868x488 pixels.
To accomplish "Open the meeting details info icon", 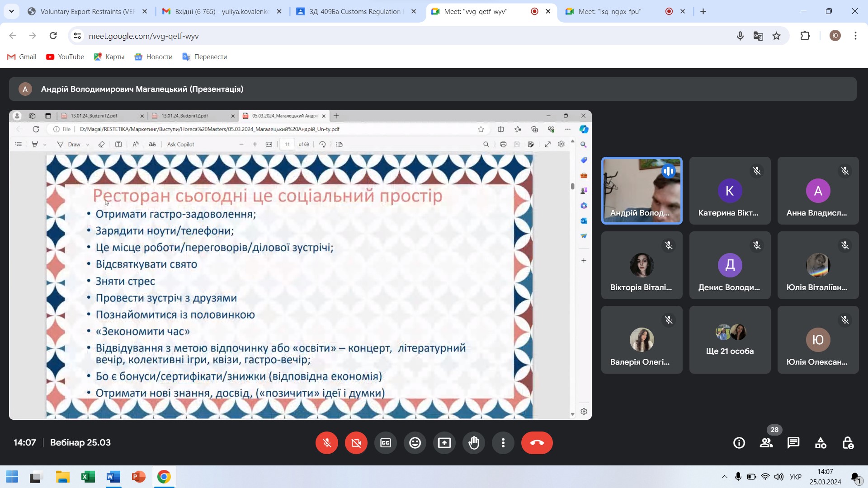I will [x=739, y=443].
